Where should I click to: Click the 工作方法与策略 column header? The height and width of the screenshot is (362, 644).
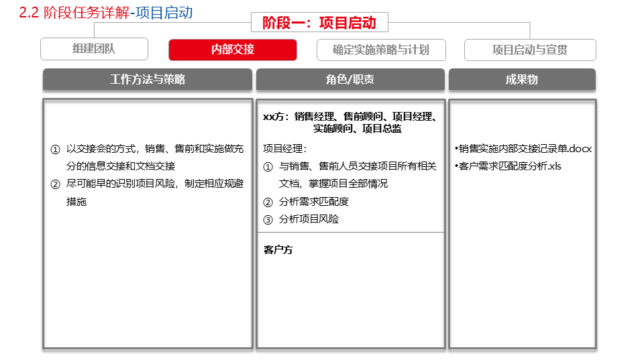click(x=148, y=79)
